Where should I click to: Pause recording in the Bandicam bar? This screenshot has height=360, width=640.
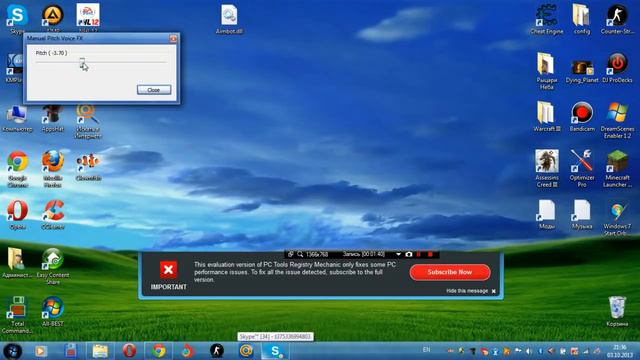(419, 254)
